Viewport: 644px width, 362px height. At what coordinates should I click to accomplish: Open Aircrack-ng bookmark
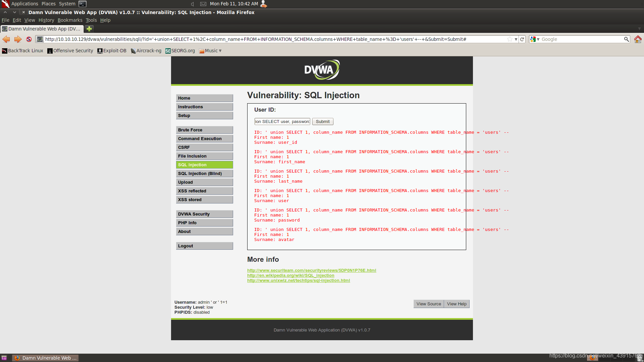tap(146, 51)
